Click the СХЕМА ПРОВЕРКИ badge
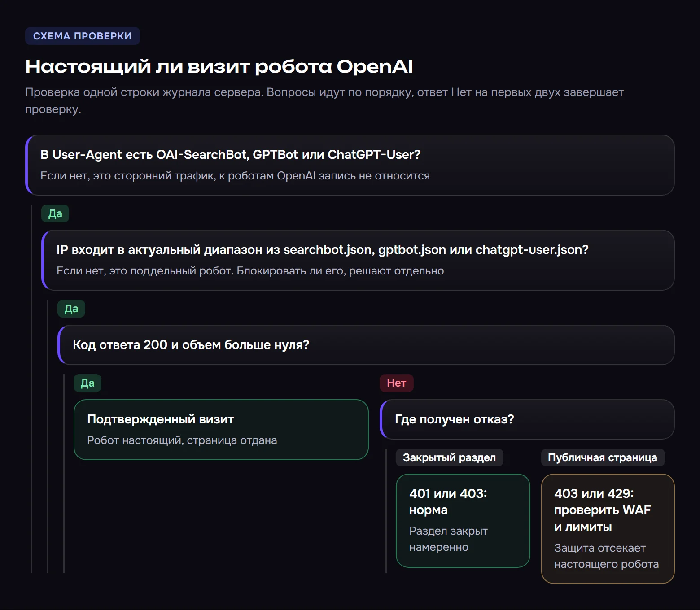 83,36
